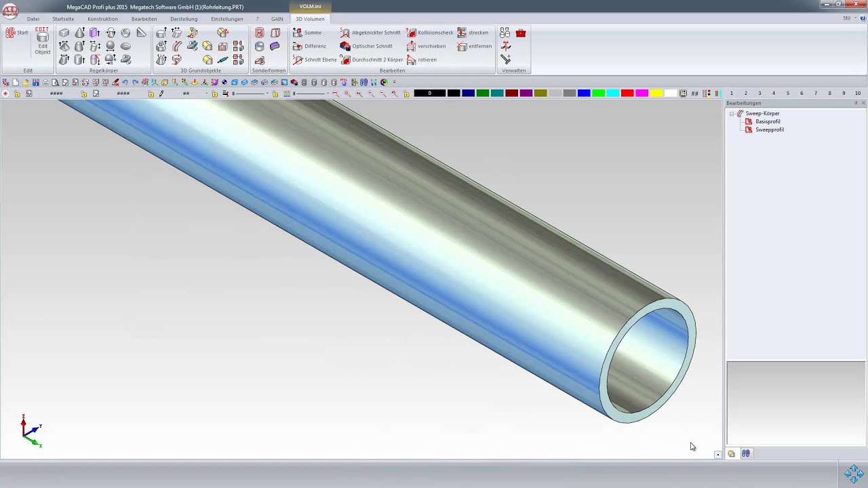Viewport: 868px width, 488px height.
Task: Switch to the Konstruktion tab
Action: point(102,19)
